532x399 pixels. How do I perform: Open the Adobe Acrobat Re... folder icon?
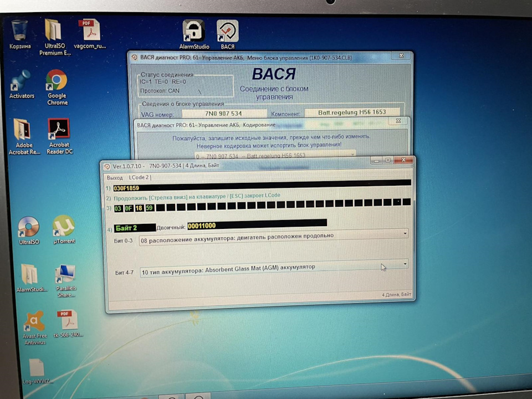coord(24,136)
